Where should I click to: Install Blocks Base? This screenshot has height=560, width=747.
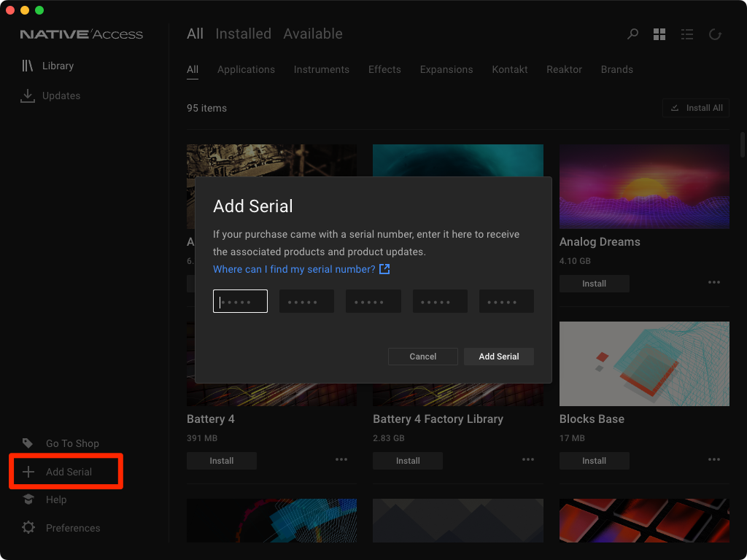pos(594,461)
